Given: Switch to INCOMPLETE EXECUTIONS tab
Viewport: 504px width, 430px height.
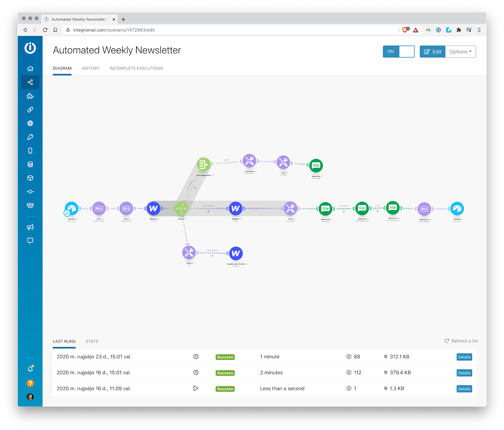Looking at the screenshot, I should coord(136,68).
